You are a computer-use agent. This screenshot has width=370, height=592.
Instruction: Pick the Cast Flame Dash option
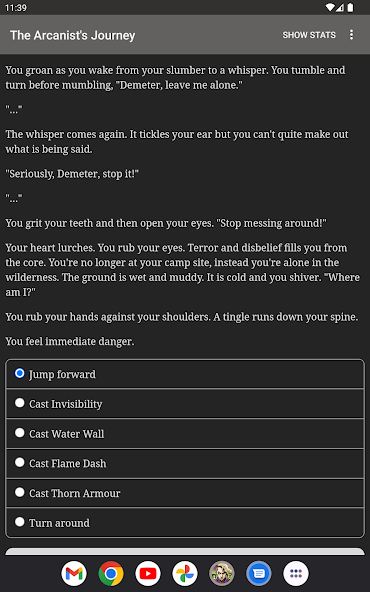[x=185, y=463]
